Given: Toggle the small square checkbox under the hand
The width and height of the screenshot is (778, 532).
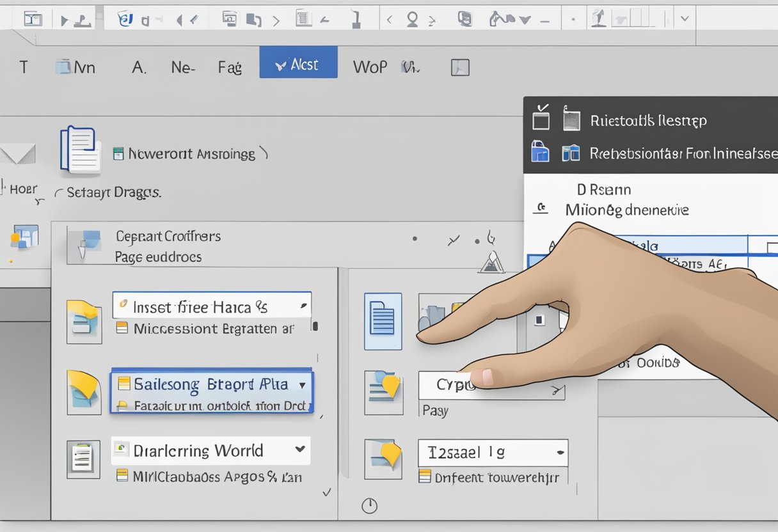Looking at the screenshot, I should click(x=539, y=318).
